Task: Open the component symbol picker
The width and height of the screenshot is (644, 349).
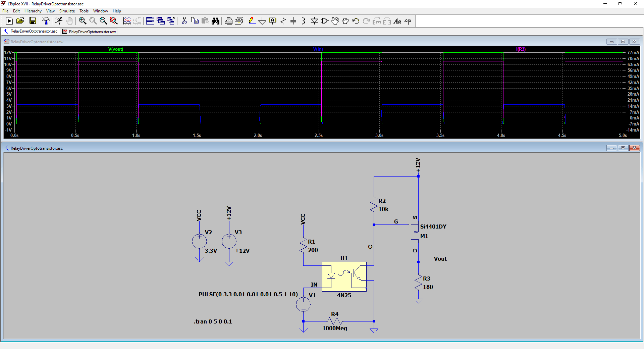Action: coord(324,21)
